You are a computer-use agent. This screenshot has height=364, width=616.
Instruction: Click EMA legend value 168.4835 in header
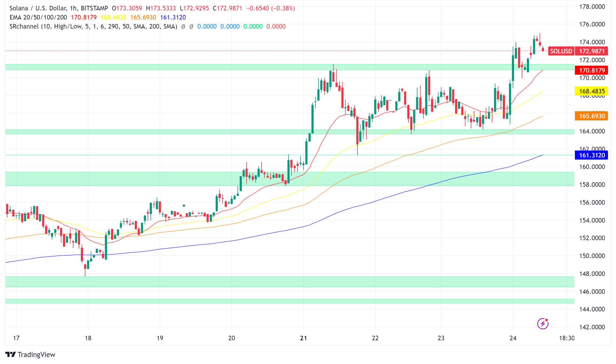tap(113, 17)
